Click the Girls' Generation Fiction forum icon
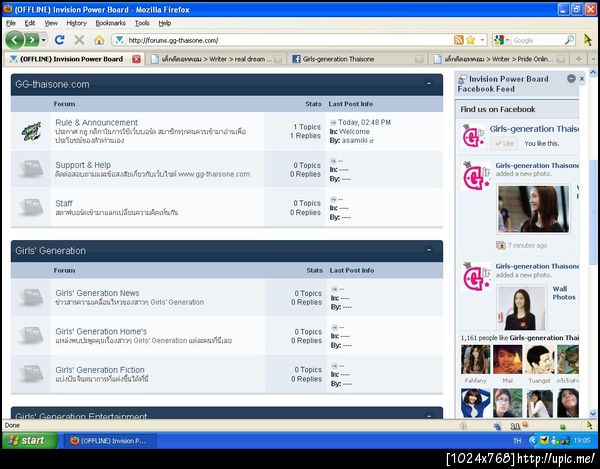 coord(31,374)
